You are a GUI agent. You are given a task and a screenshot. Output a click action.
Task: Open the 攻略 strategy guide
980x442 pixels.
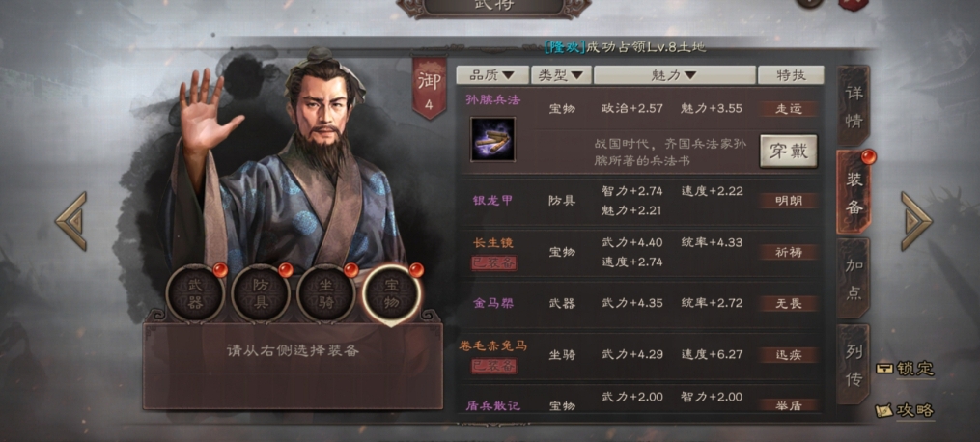click(905, 410)
